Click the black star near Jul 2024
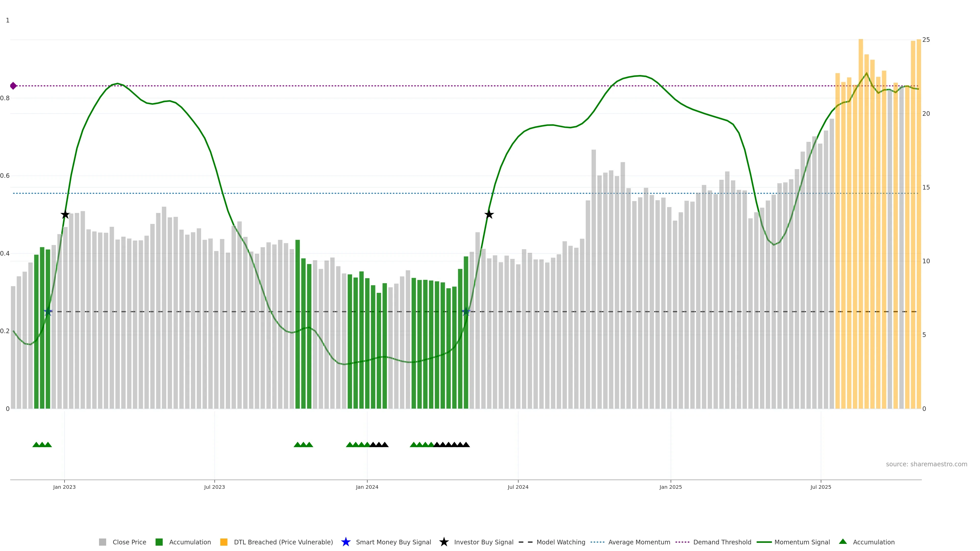Viewport: 980px width, 551px height. click(489, 215)
